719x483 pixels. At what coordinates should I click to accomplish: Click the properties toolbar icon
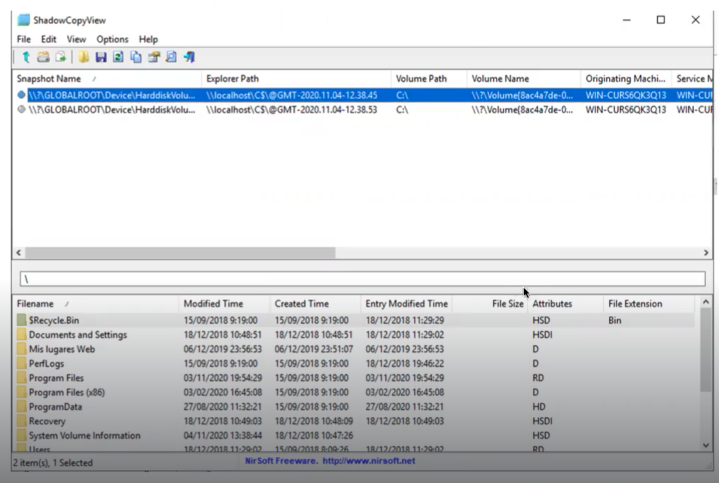154,57
